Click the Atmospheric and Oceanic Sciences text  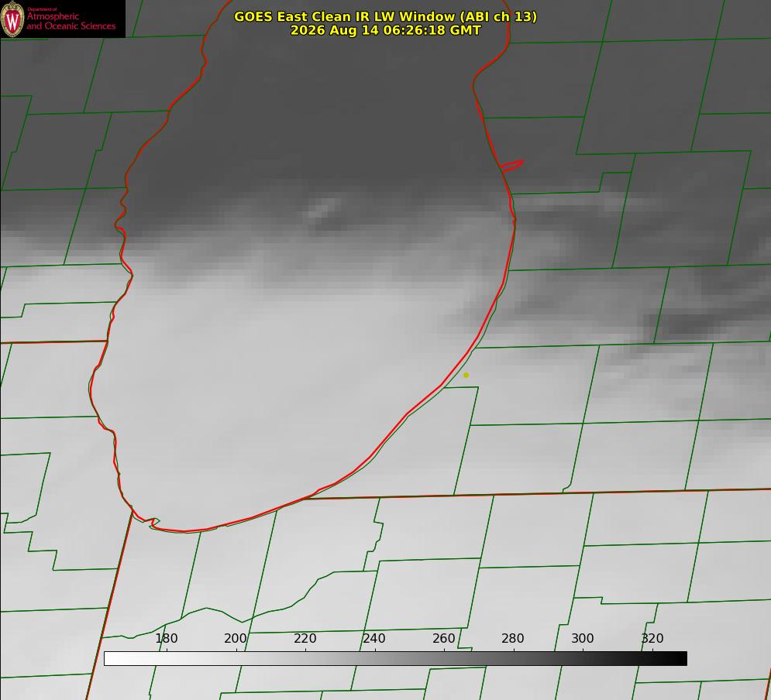point(71,21)
